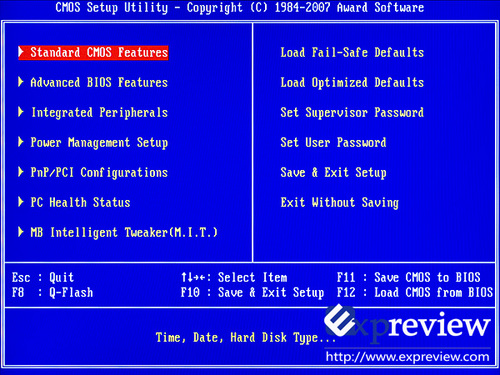Click arrow beside PnP/PCI Configurations
The image size is (500, 375).
(x=21, y=172)
